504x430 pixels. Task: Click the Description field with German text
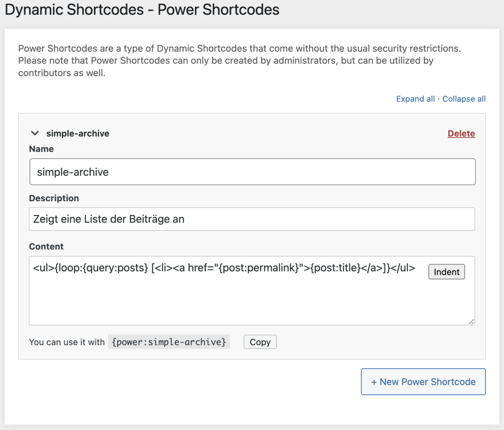click(x=252, y=219)
